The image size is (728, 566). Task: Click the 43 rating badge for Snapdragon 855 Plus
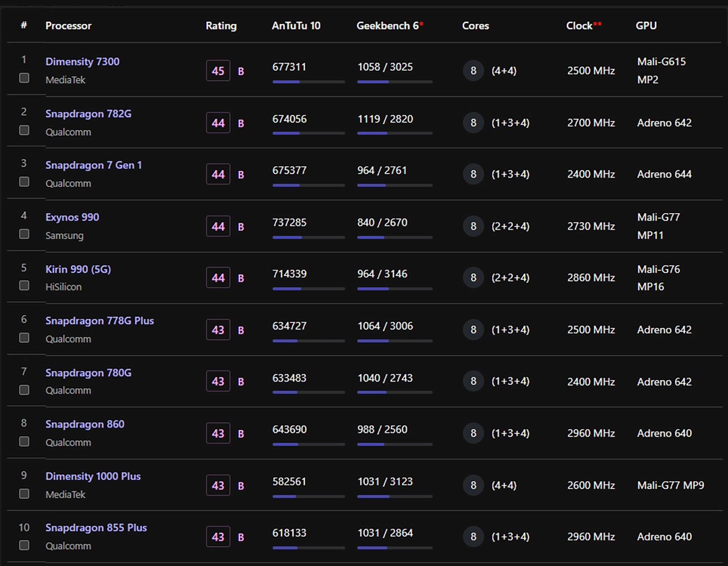point(218,537)
